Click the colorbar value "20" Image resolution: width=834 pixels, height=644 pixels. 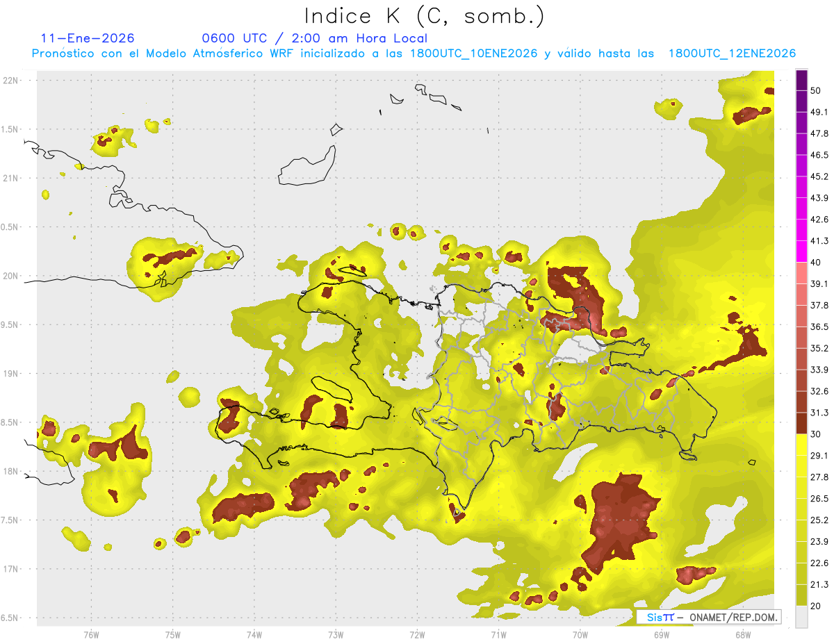[x=816, y=606]
